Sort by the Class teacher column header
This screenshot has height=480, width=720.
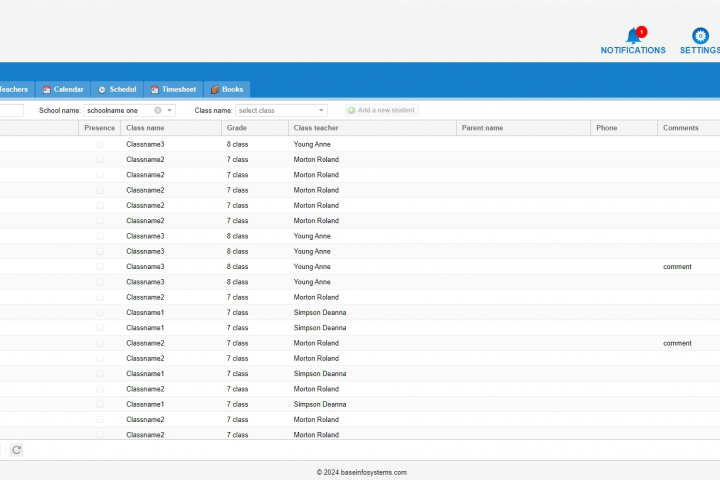point(372,128)
